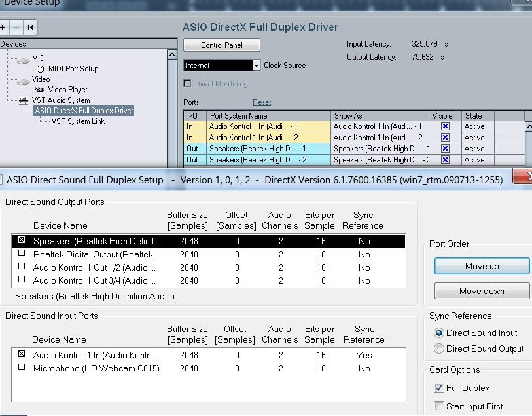Image resolution: width=532 pixels, height=416 pixels.
Task: Toggle Visible for Speakers Realtek Out 2
Action: click(x=445, y=160)
